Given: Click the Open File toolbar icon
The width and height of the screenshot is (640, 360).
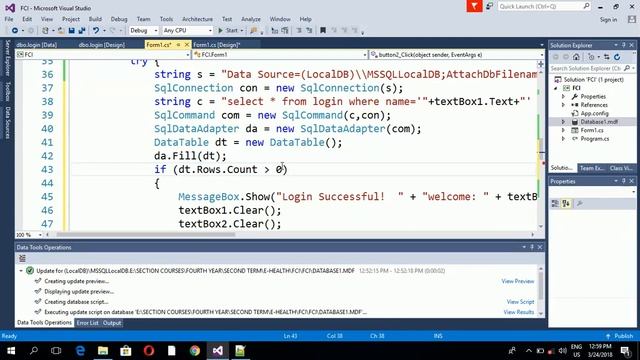Looking at the screenshot, I should [x=60, y=31].
